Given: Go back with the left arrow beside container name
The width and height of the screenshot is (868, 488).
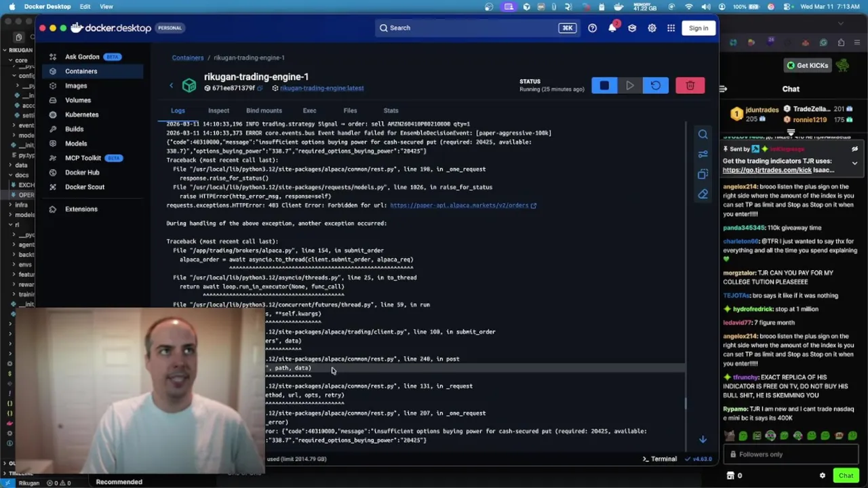Looking at the screenshot, I should point(171,85).
